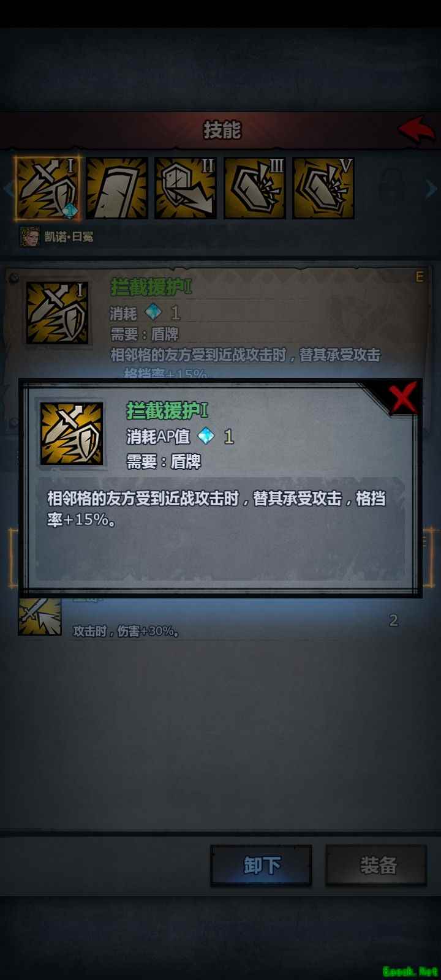Screen dimensions: 441x980
Task: Select the plain shield skill icon
Action: (117, 188)
